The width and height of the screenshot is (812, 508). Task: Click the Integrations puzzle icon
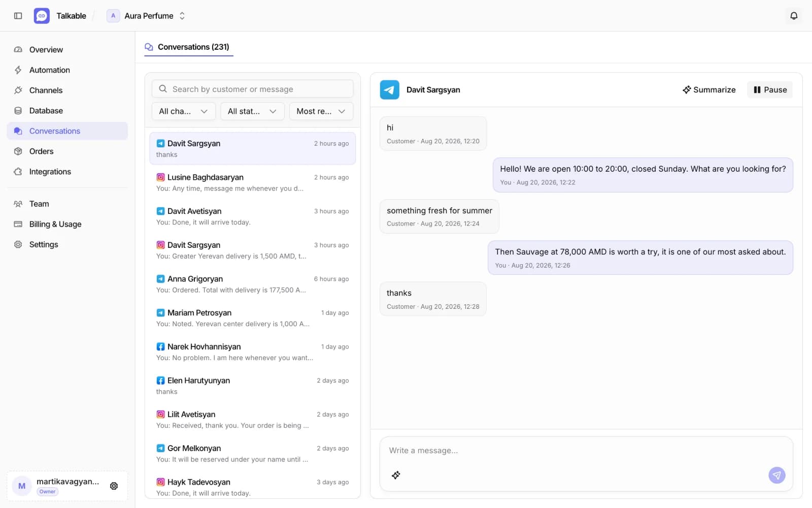[18, 172]
